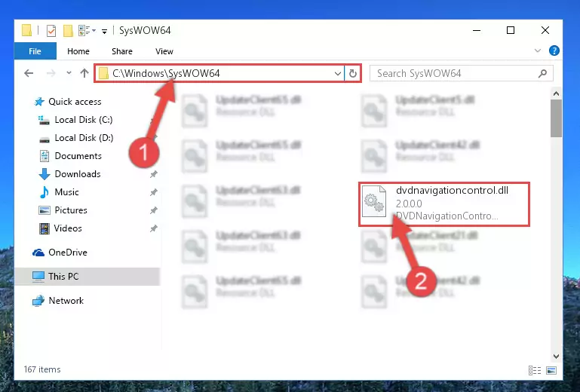
Task: Click the pin icon next to Pictures
Action: 154,210
